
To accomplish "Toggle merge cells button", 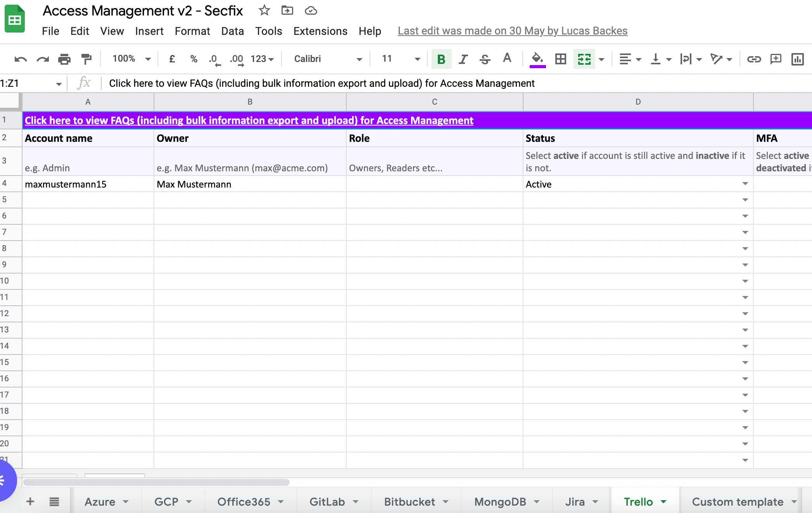I will point(584,59).
